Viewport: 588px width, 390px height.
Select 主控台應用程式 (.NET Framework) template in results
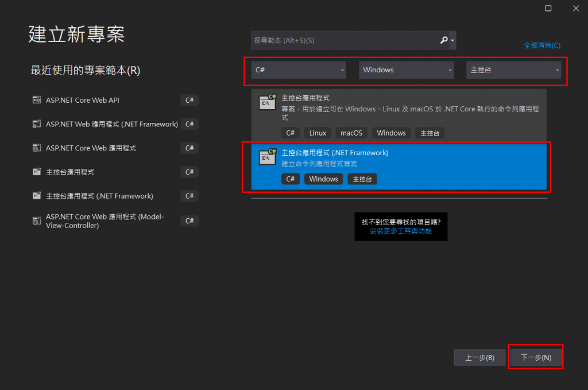[399, 167]
